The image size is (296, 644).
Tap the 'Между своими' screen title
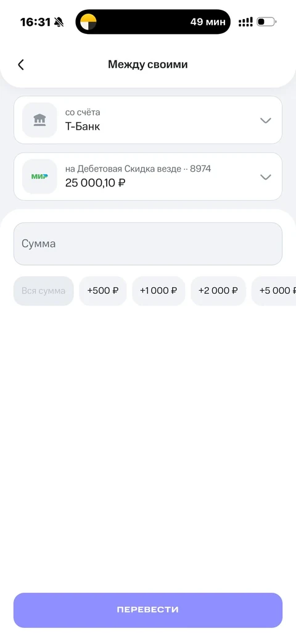tap(148, 64)
